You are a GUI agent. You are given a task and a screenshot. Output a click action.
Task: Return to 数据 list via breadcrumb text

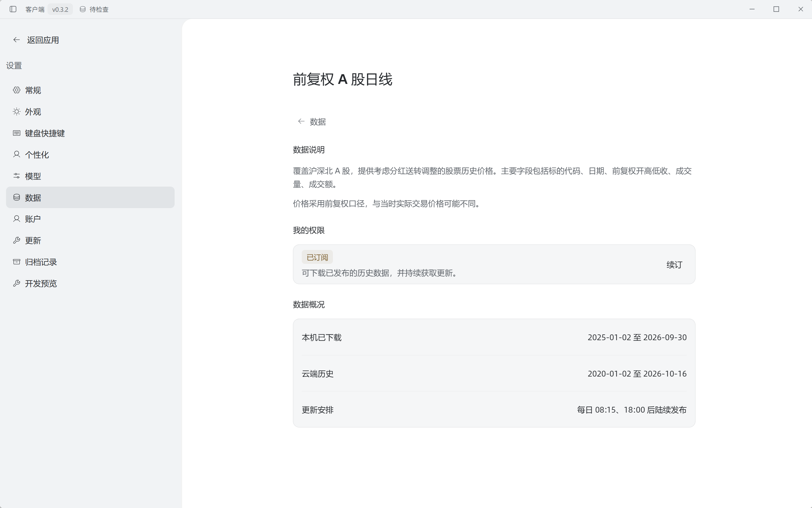317,122
